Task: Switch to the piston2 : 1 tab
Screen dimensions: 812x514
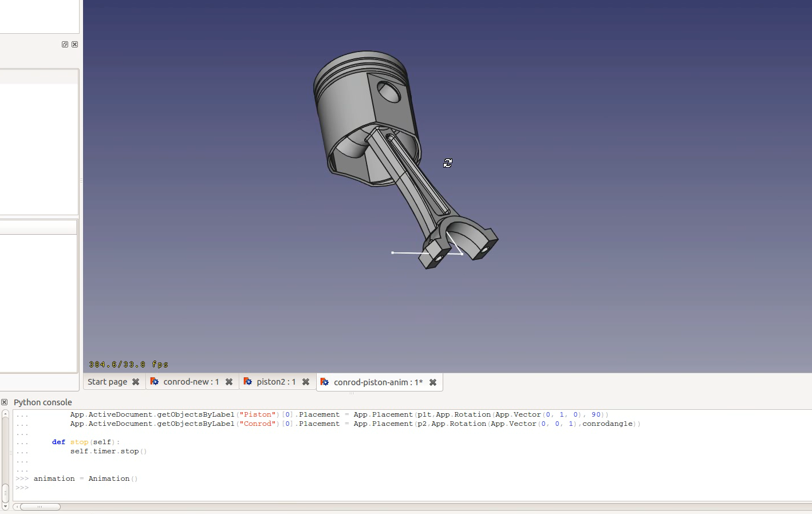Action: (x=277, y=381)
